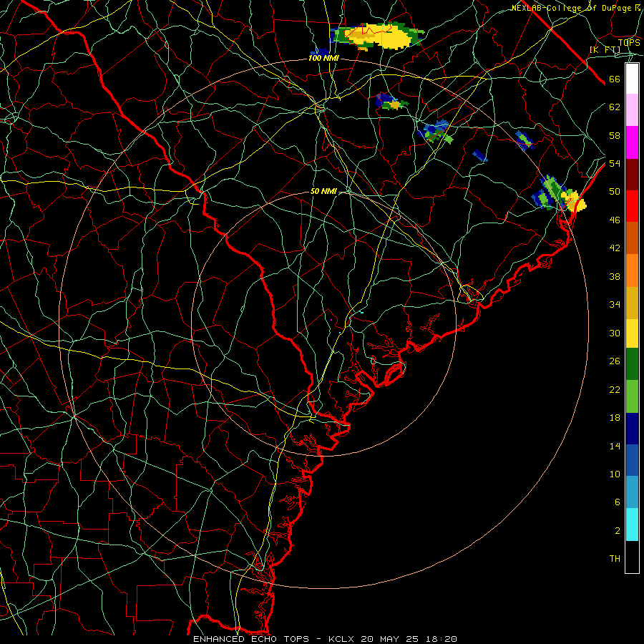Click the magenta swatch between 58 and 54
The image size is (644, 644).
pos(632,142)
